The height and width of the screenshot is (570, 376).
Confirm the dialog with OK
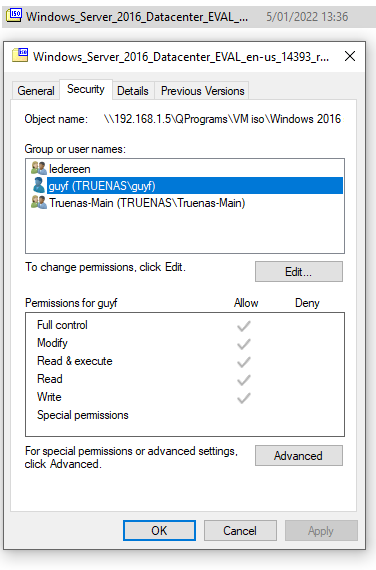pos(159,530)
